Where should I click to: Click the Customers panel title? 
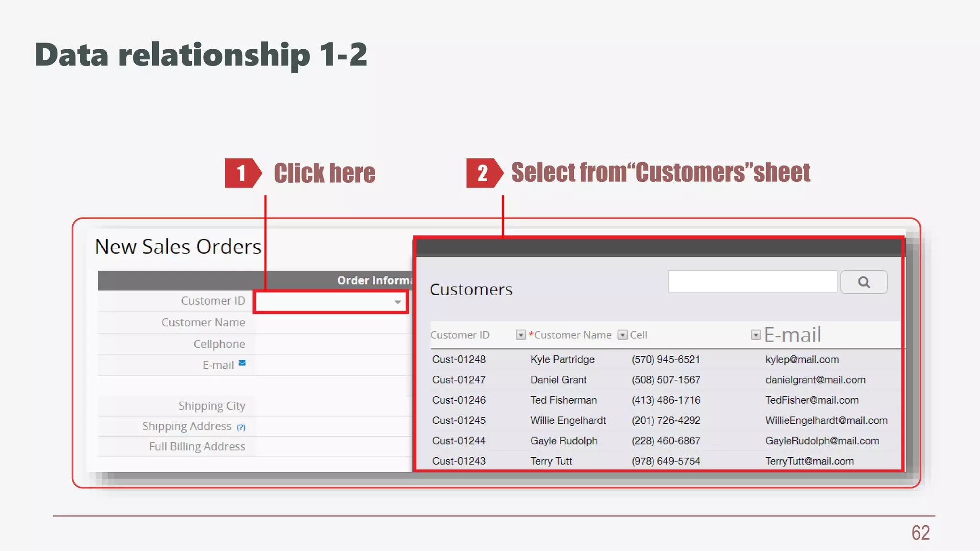coord(471,289)
